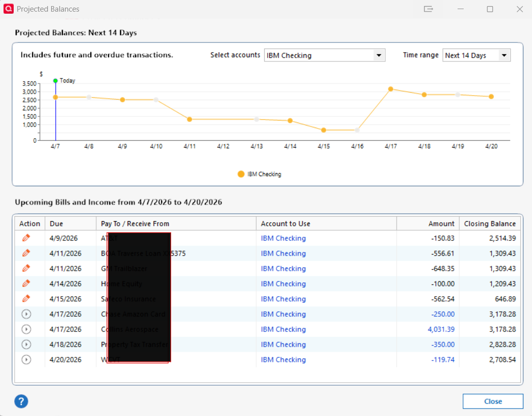Open IBM Checking link in the -250.00 row

(x=283, y=314)
